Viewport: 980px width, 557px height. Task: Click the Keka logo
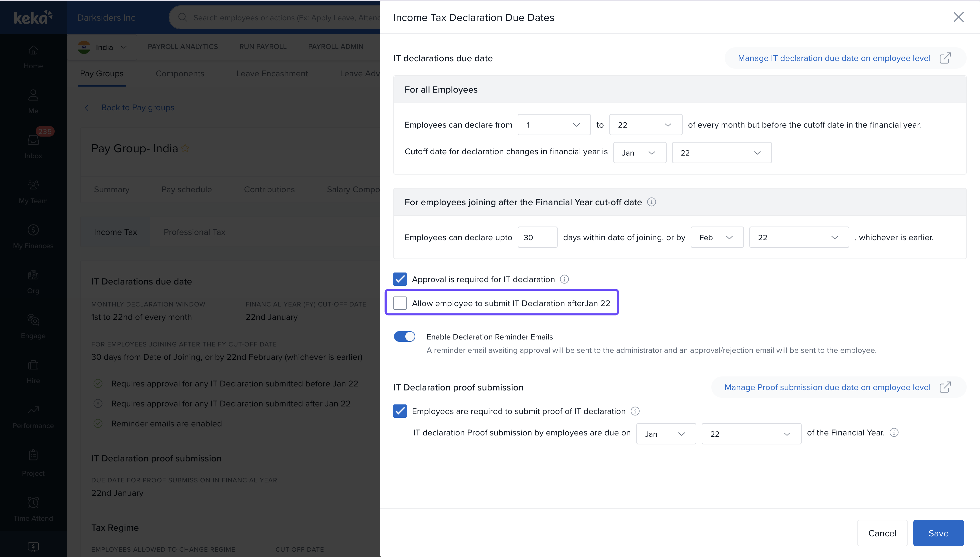coord(33,17)
